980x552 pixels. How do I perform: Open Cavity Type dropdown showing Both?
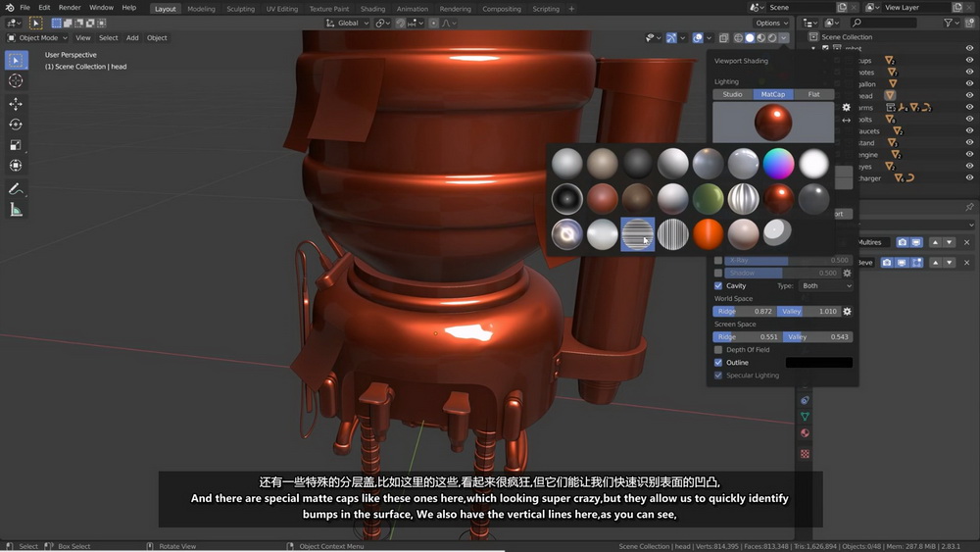(826, 285)
